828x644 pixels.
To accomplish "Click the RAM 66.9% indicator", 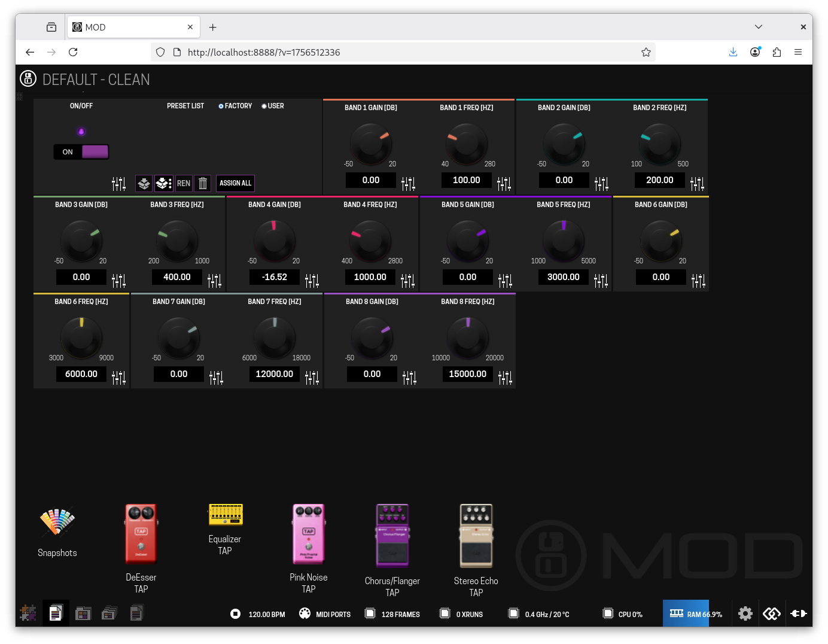I will point(696,614).
